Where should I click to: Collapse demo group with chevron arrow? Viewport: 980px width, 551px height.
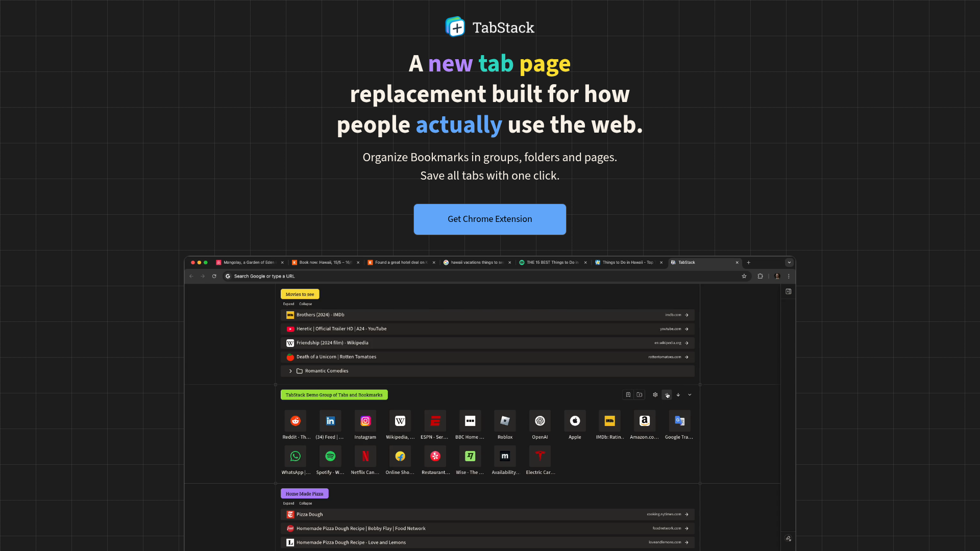pos(690,395)
